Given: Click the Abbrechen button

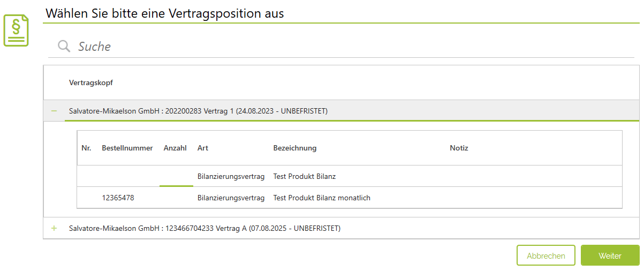Looking at the screenshot, I should click(546, 255).
